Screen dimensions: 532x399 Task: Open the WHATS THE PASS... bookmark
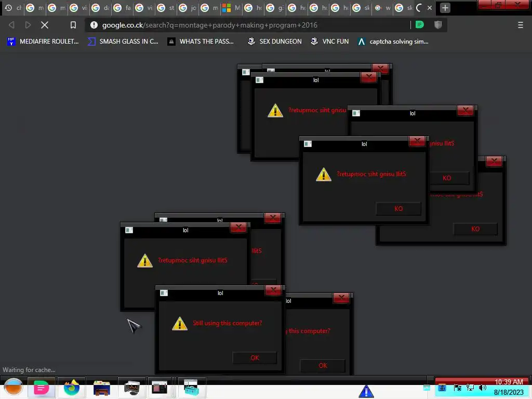(201, 42)
